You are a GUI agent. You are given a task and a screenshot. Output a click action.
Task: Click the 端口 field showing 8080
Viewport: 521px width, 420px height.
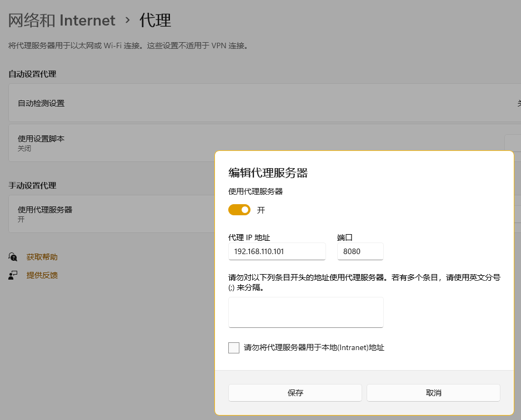(x=360, y=251)
